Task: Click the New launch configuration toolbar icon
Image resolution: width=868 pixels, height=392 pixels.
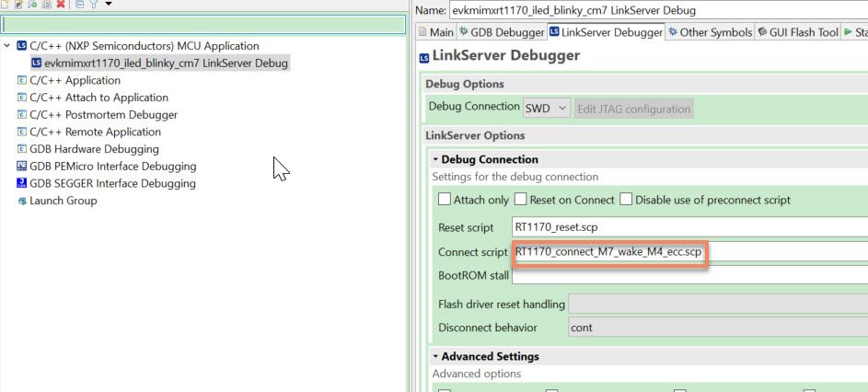Action: [5, 4]
